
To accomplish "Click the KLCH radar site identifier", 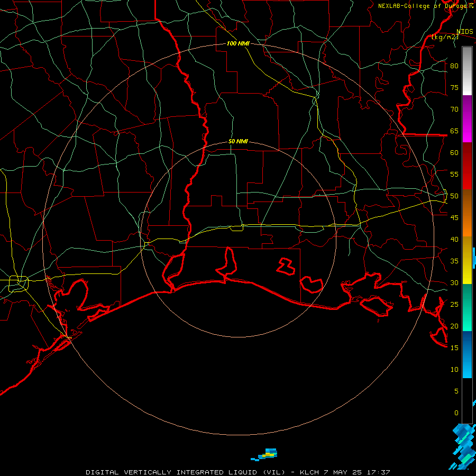I will click(309, 472).
